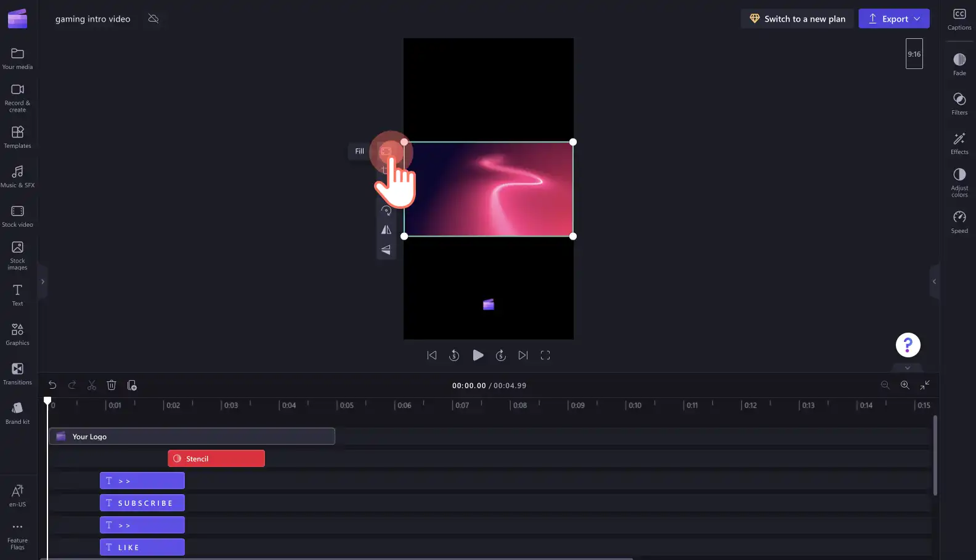Open the Templates tab
Viewport: 976px width, 560px height.
[x=17, y=137]
